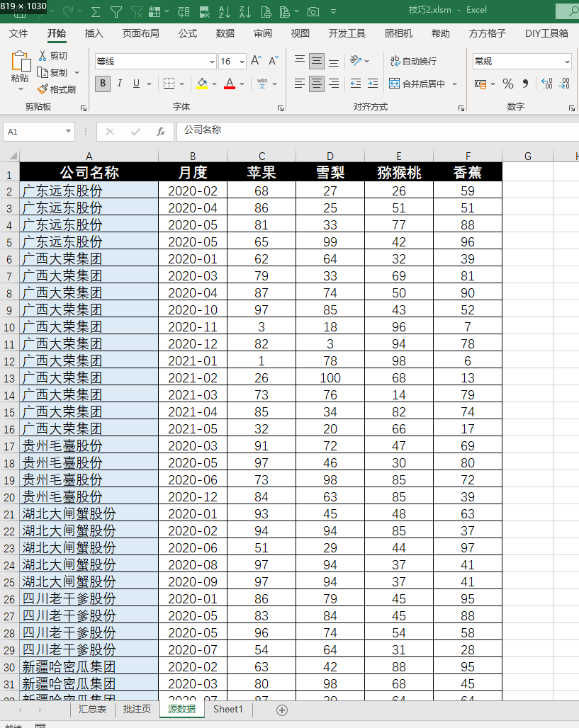Open the Fill Color palette dropdown arrow
This screenshot has width=579, height=728.
tap(214, 84)
